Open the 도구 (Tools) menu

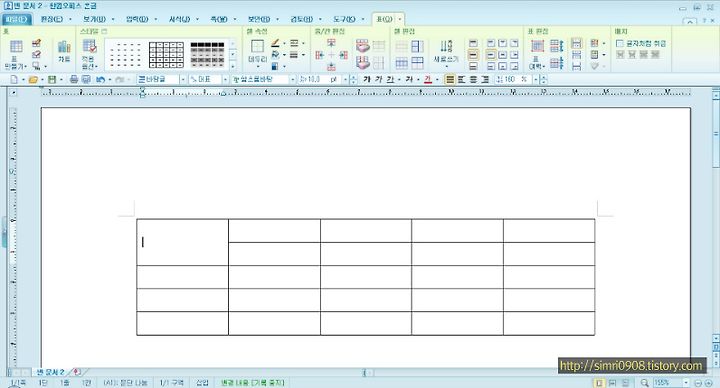pyautogui.click(x=344, y=19)
